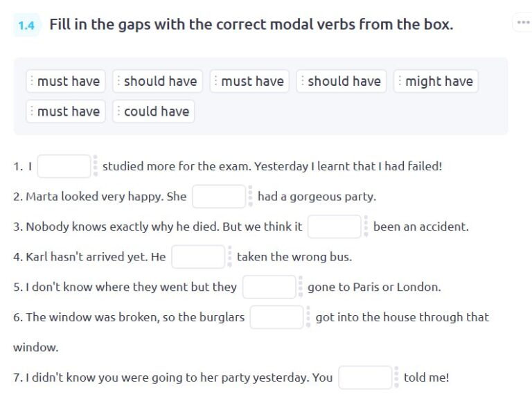Click the gap before 'taken the wrong bus'
Viewport: 532px width, 401px height.
[x=199, y=257]
